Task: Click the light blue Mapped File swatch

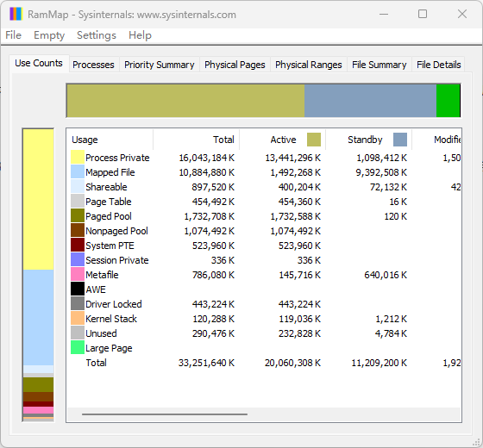Action: 78,171
